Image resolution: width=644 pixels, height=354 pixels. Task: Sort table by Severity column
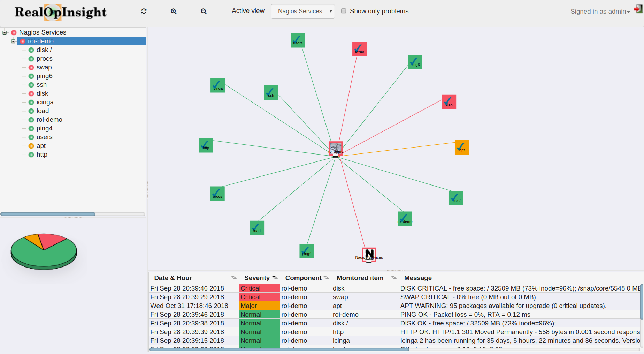tap(257, 278)
